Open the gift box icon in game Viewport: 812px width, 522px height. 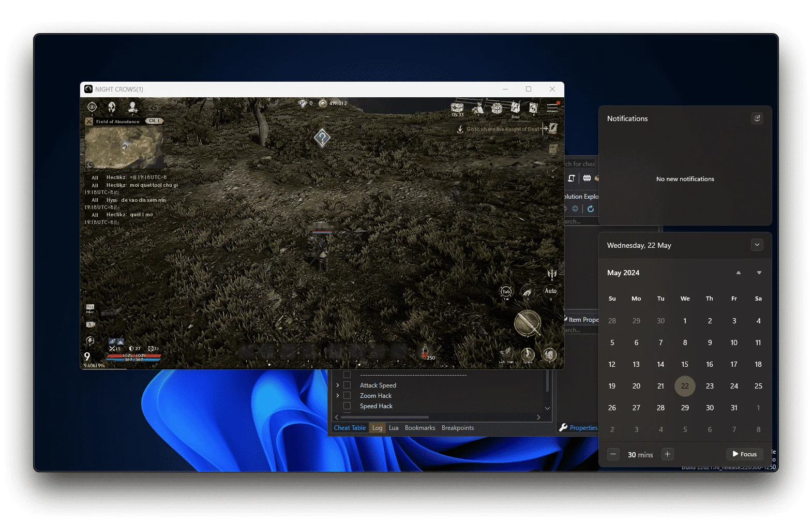pos(497,108)
